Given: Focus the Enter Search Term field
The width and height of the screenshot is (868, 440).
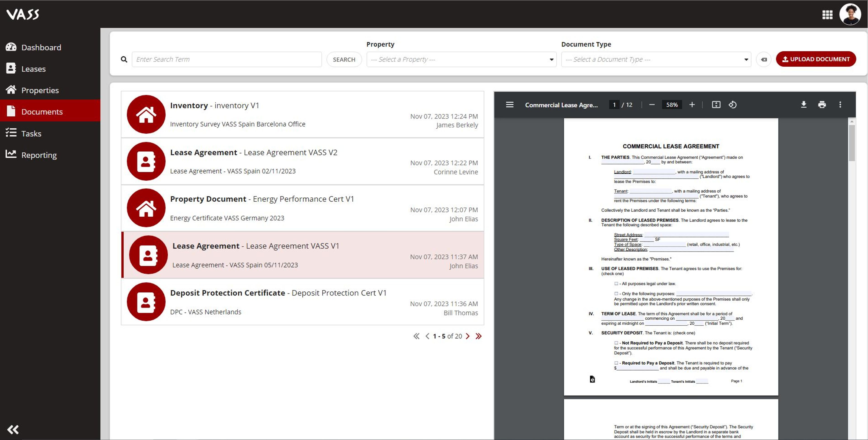Looking at the screenshot, I should 227,59.
